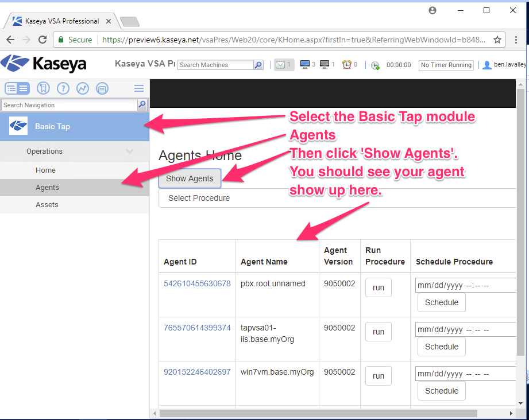
Task: Collapse the Operations section chevron
Action: 130,151
